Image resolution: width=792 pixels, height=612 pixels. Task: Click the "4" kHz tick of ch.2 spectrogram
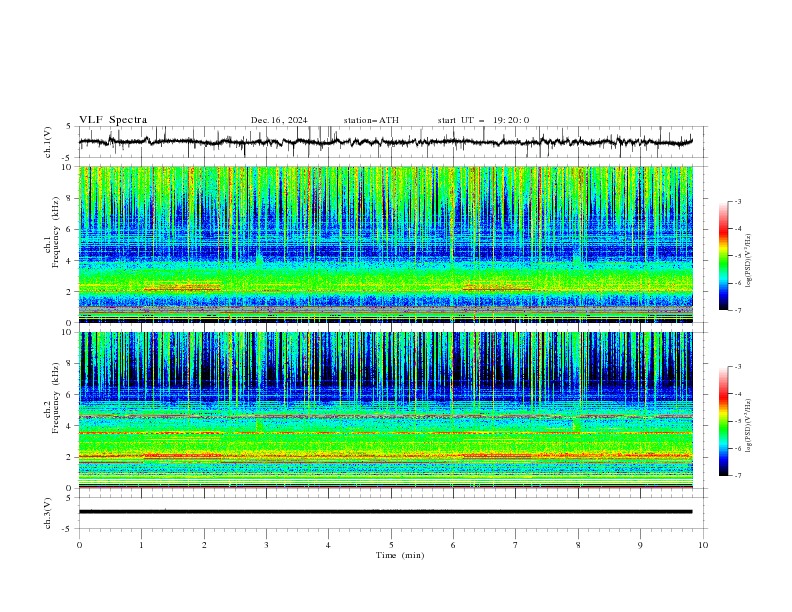[70, 426]
